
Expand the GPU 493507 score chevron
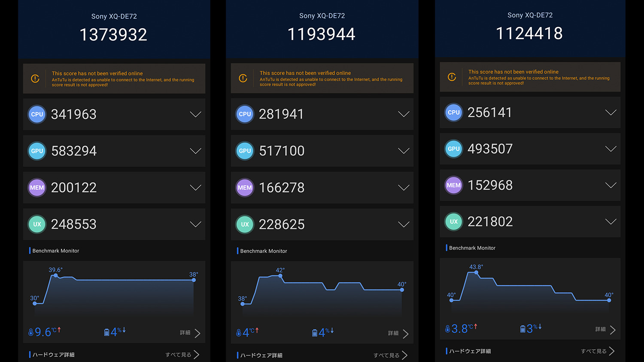(611, 149)
